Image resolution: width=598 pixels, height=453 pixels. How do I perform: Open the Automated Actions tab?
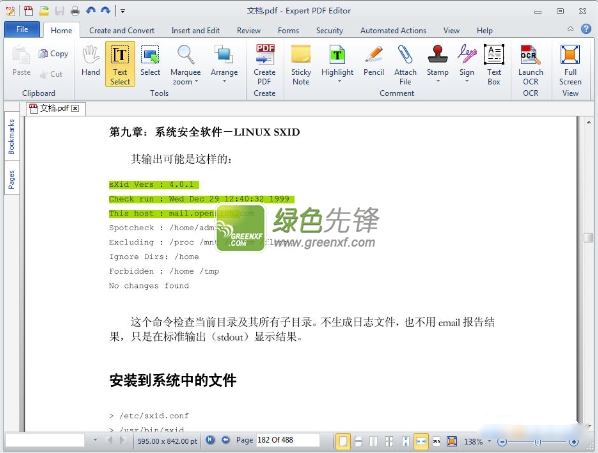393,30
